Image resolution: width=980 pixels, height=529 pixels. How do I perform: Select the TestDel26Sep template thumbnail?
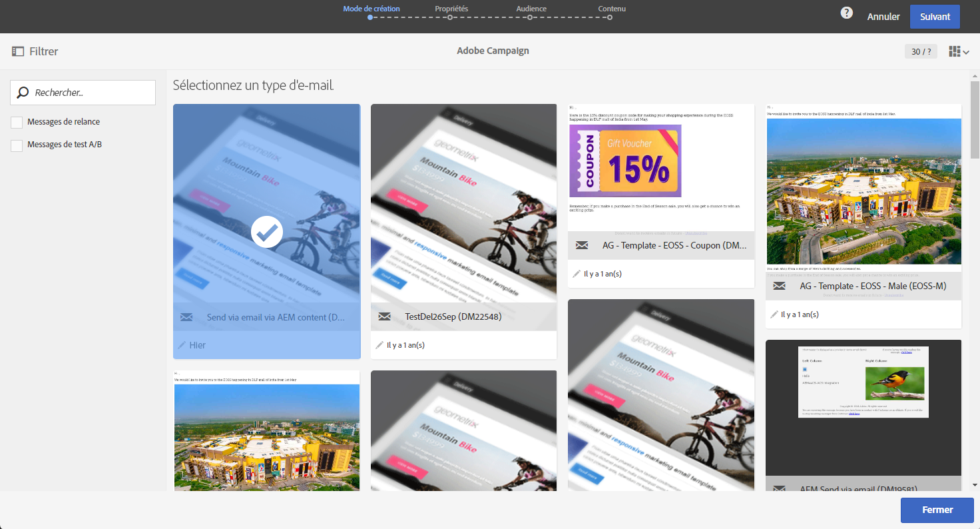click(x=463, y=203)
